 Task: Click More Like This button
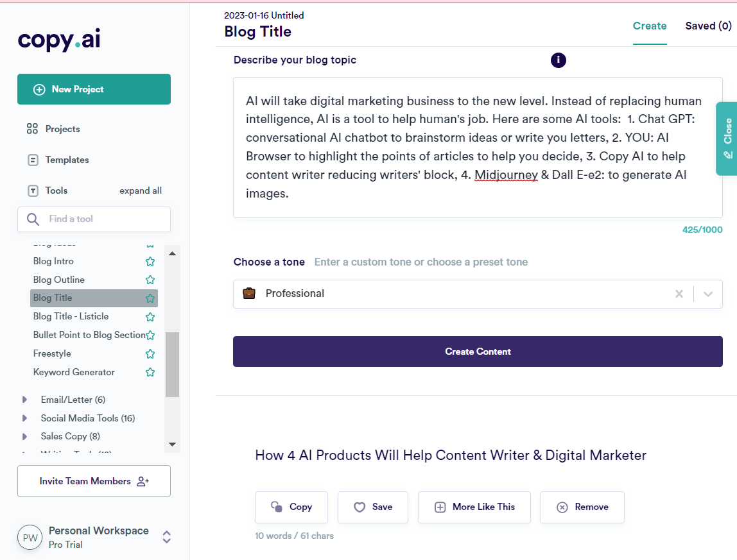[474, 507]
